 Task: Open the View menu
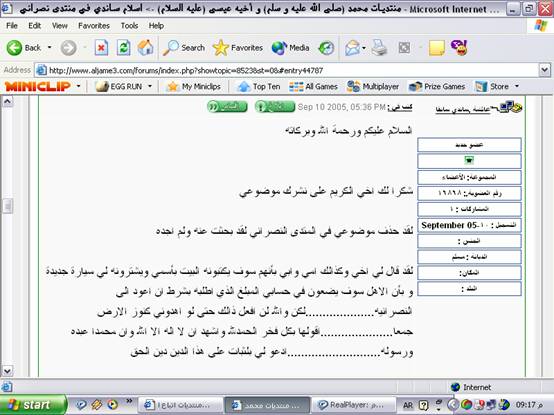point(59,26)
